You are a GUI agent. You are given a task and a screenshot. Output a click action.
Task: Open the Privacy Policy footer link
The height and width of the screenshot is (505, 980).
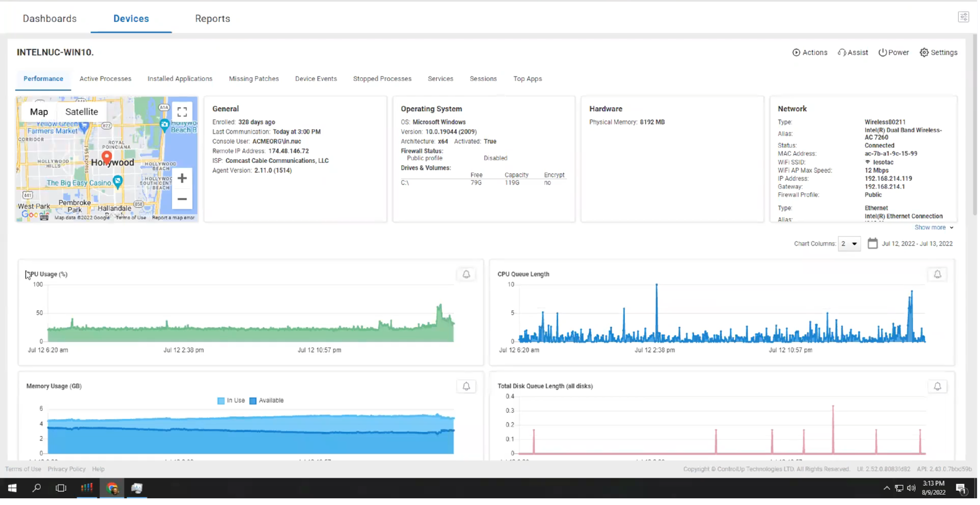[67, 470]
